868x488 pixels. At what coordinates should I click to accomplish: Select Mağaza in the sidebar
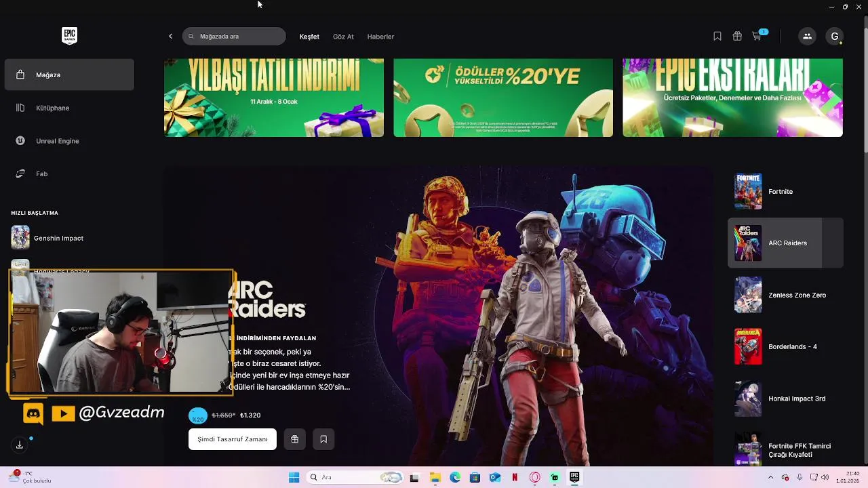69,75
